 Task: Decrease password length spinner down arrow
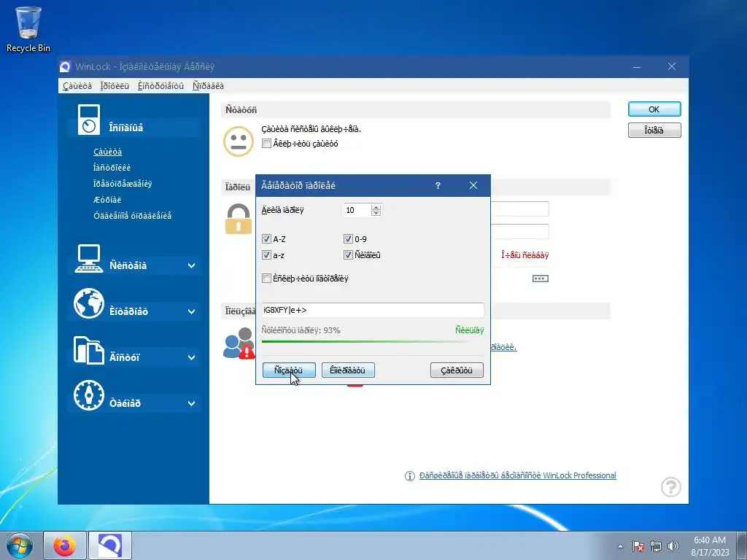tap(376, 213)
